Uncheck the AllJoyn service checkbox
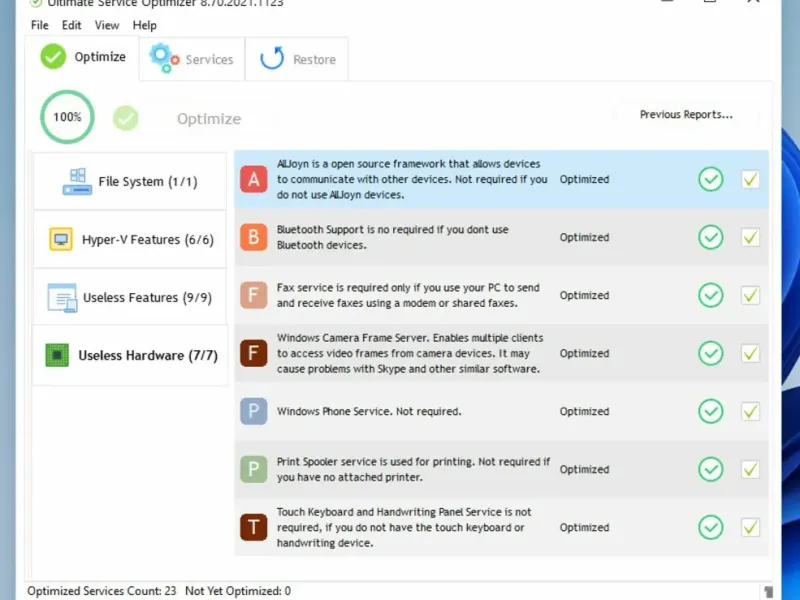 tap(750, 179)
